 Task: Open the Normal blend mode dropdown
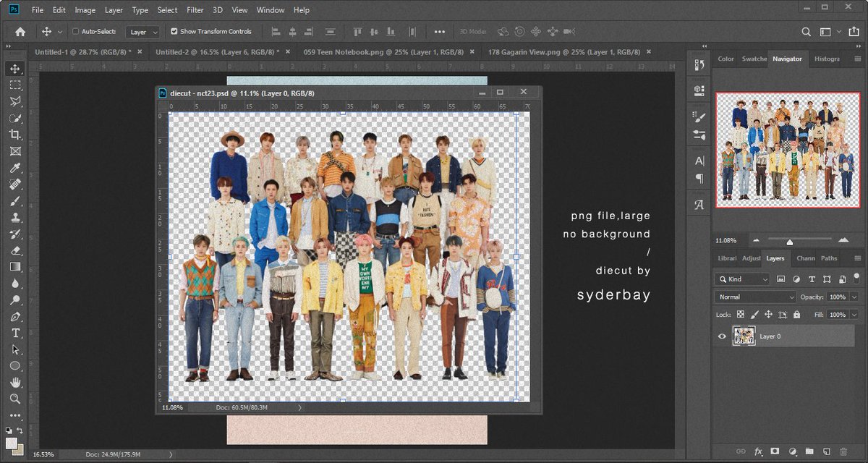756,297
